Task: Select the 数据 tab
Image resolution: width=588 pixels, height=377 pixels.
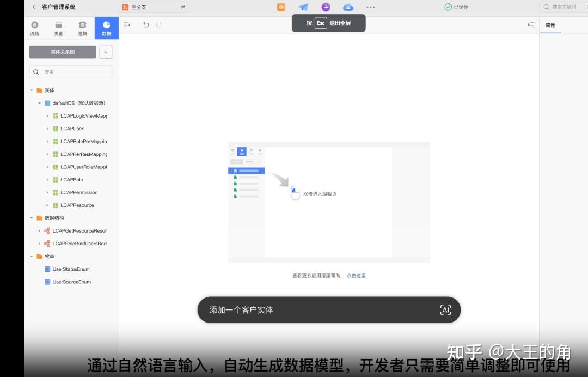Action: point(107,28)
